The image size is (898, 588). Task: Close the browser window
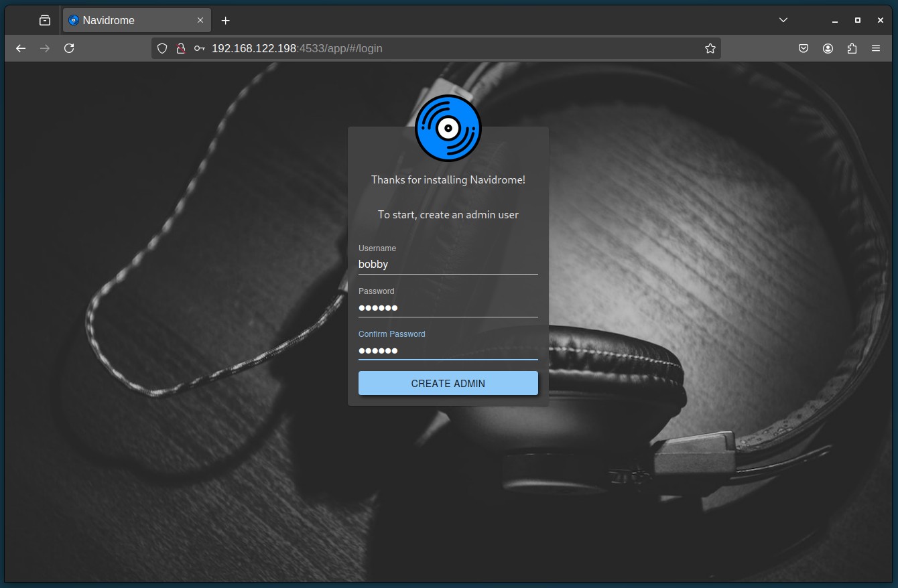click(881, 20)
